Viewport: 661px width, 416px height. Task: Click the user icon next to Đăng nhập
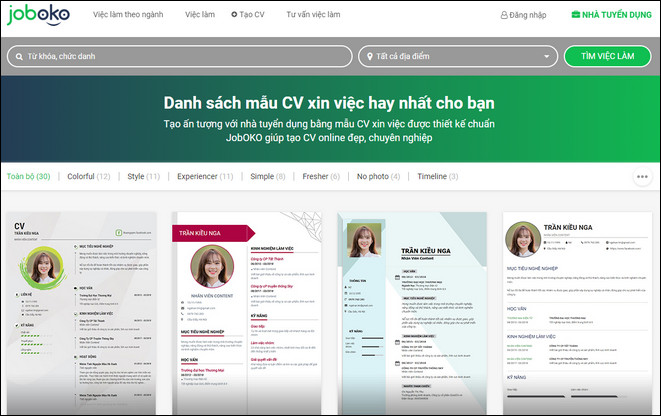[x=504, y=15]
